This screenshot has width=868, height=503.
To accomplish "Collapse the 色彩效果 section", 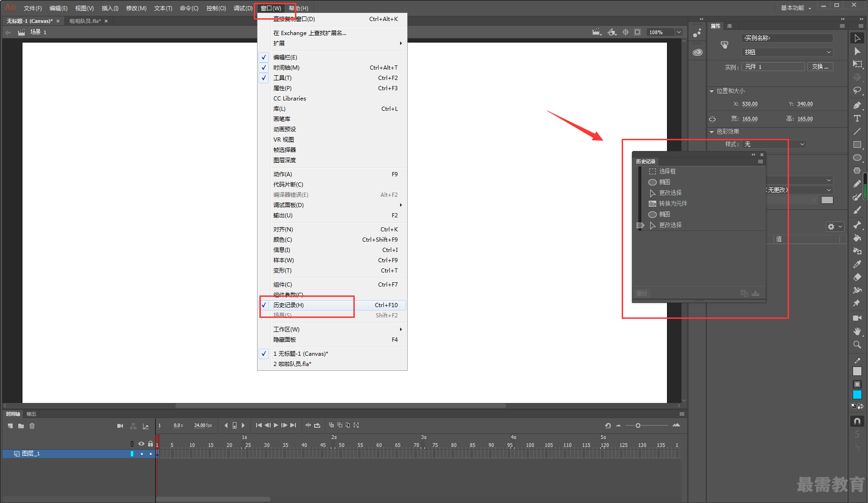I will coord(712,132).
